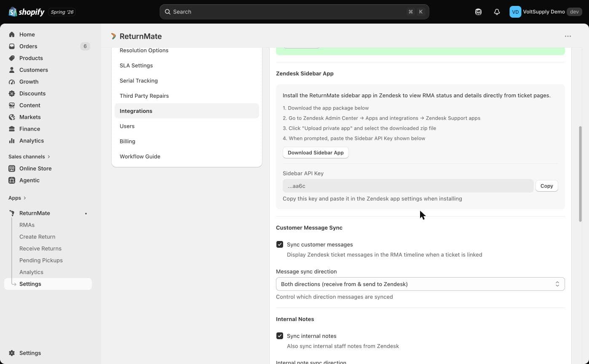
Task: Click the ReturnMate logo in page header
Action: [114, 36]
